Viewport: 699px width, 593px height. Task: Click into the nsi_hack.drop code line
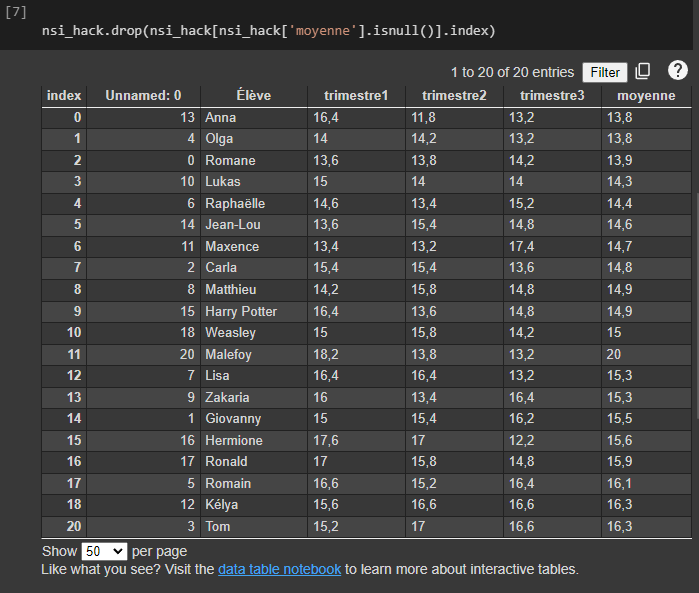click(268, 32)
